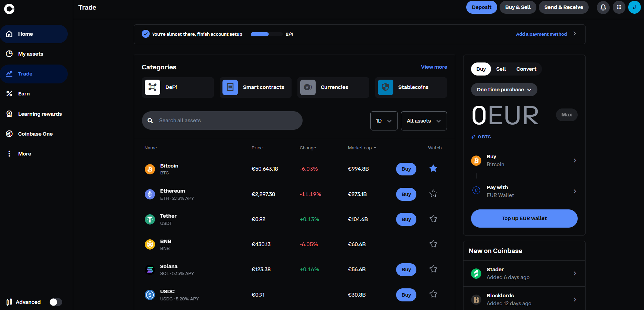Add BNB to watchlist star
Viewport: 644px width, 310px height.
click(433, 244)
